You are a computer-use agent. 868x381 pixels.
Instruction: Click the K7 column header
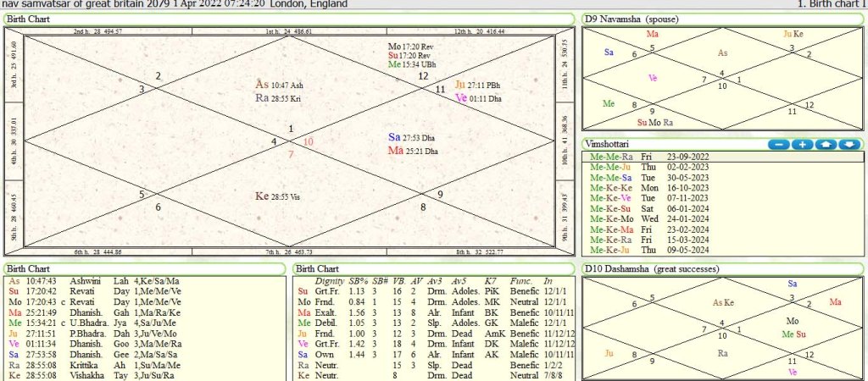pyautogui.click(x=492, y=280)
